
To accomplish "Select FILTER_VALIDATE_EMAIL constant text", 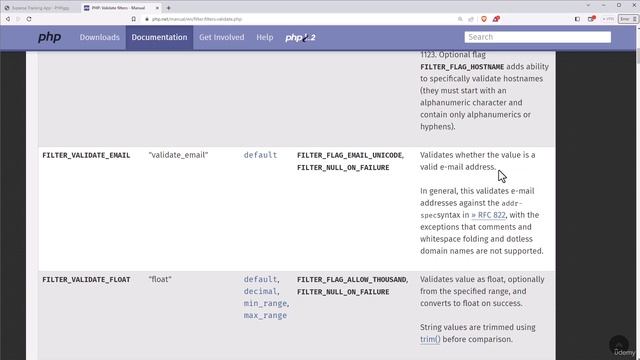I will pyautogui.click(x=86, y=156).
